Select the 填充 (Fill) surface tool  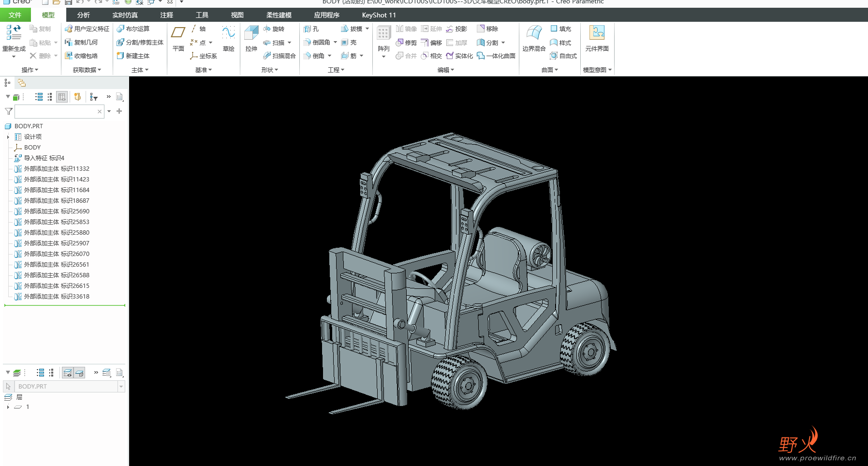561,29
